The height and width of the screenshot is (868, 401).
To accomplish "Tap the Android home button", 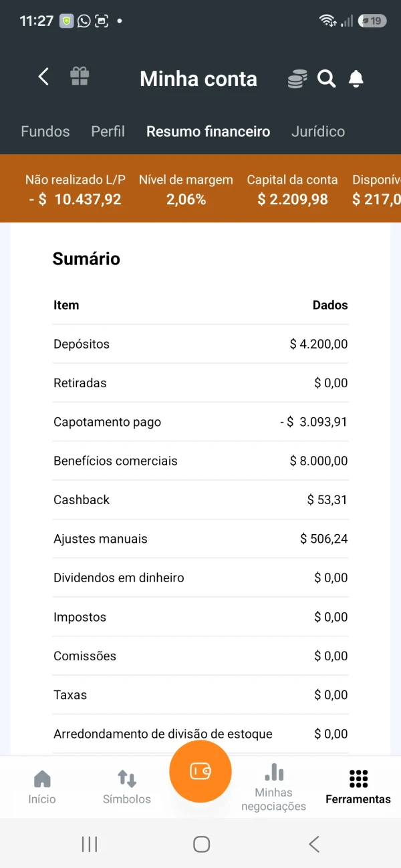I will (201, 844).
